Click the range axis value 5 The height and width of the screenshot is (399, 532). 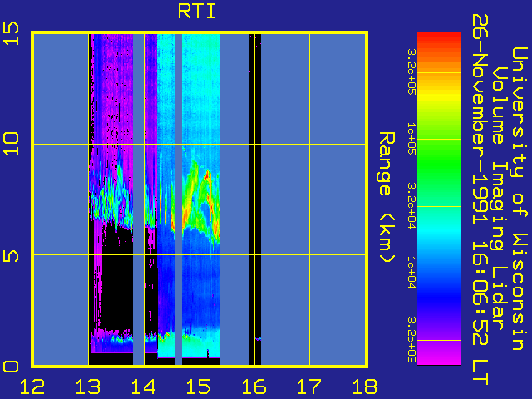(x=11, y=255)
